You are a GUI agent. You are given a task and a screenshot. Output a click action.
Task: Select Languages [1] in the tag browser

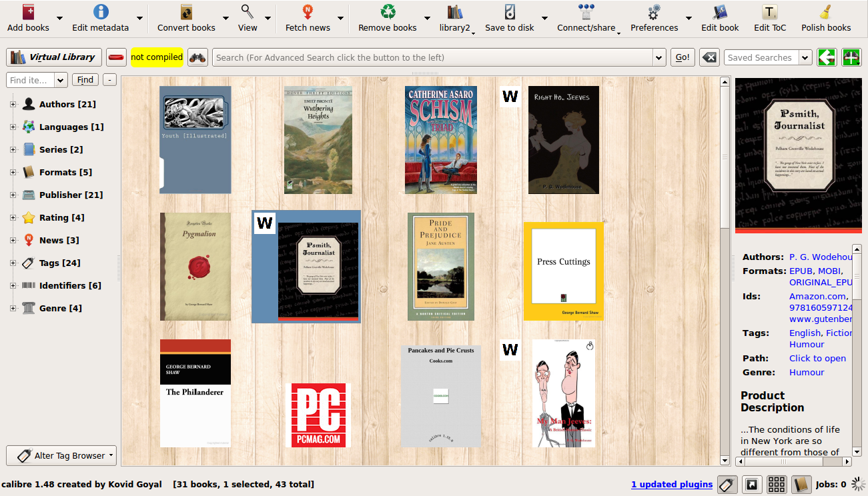(x=71, y=127)
